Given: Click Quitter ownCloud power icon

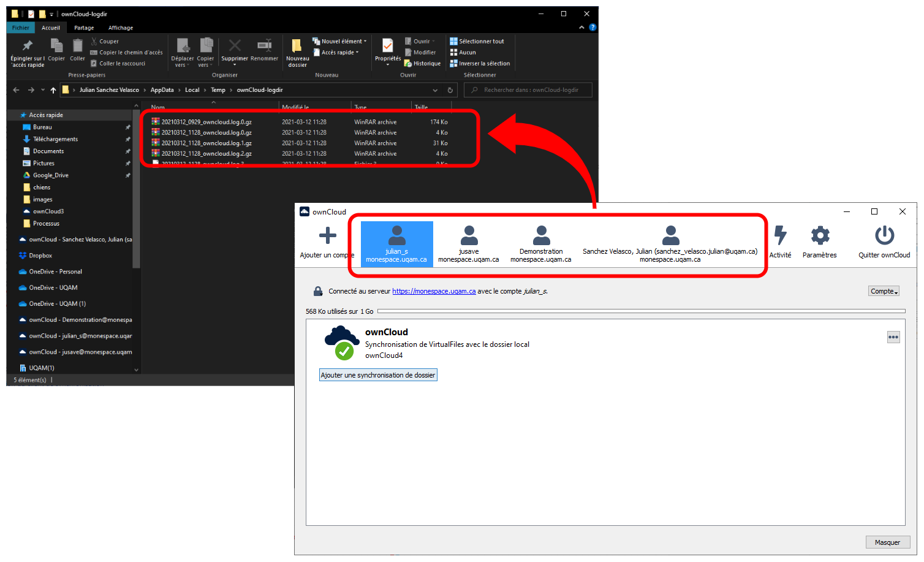Looking at the screenshot, I should [884, 235].
